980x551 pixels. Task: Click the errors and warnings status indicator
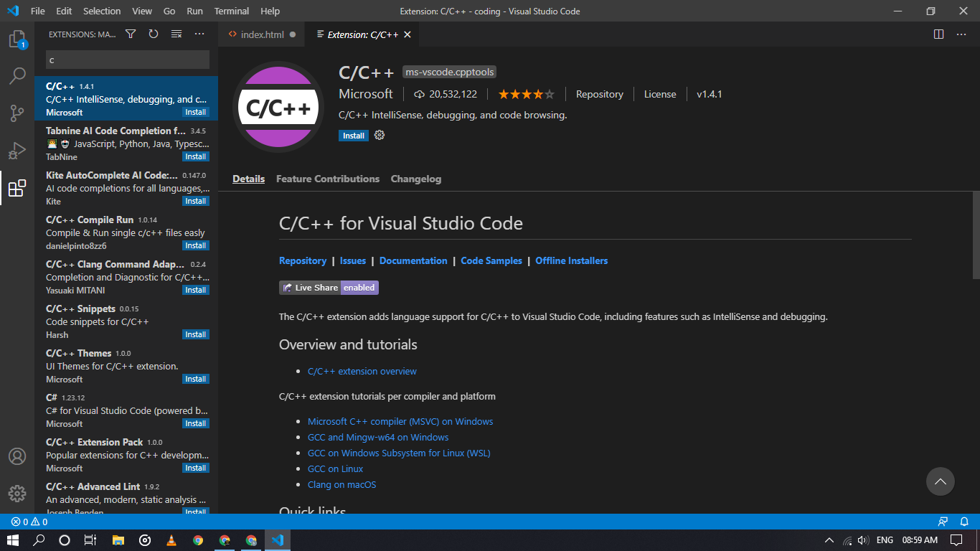(x=29, y=522)
